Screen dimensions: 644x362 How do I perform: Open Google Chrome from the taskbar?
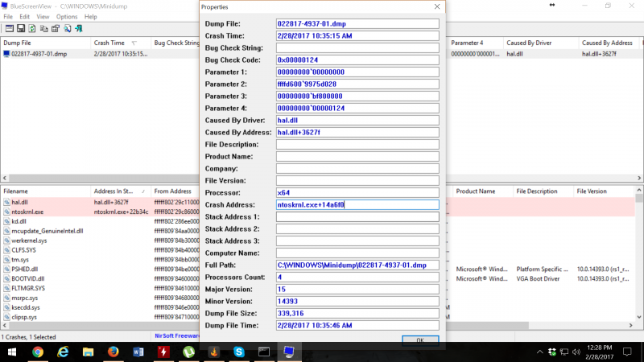click(x=38, y=352)
